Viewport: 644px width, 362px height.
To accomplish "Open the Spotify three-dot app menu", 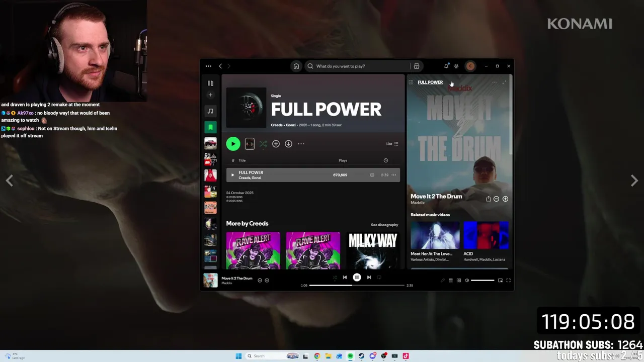I will (x=208, y=66).
